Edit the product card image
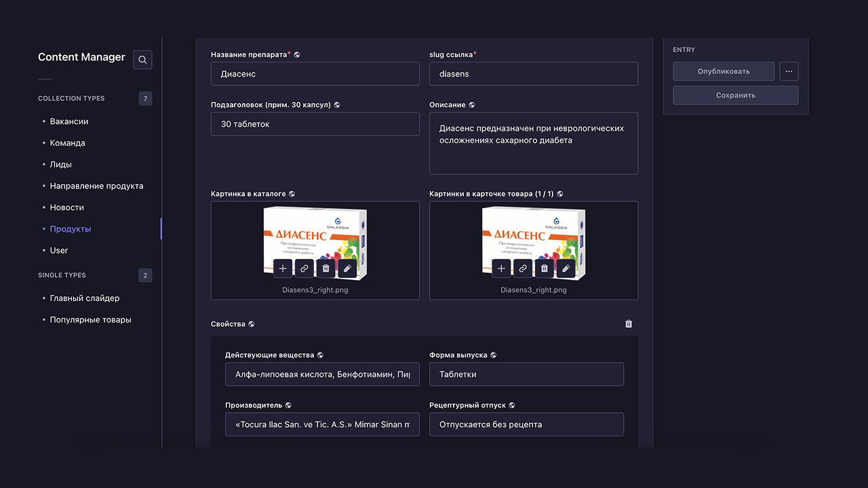Viewport: 868px width, 488px height. coord(566,269)
